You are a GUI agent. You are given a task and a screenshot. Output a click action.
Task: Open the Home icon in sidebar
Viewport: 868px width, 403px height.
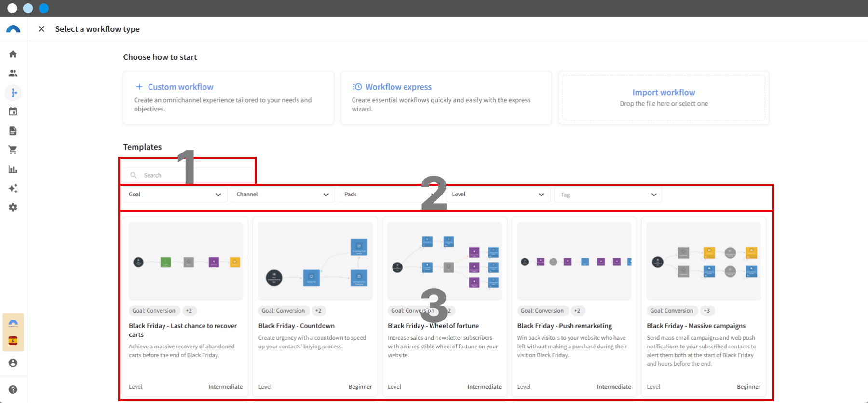click(x=13, y=54)
